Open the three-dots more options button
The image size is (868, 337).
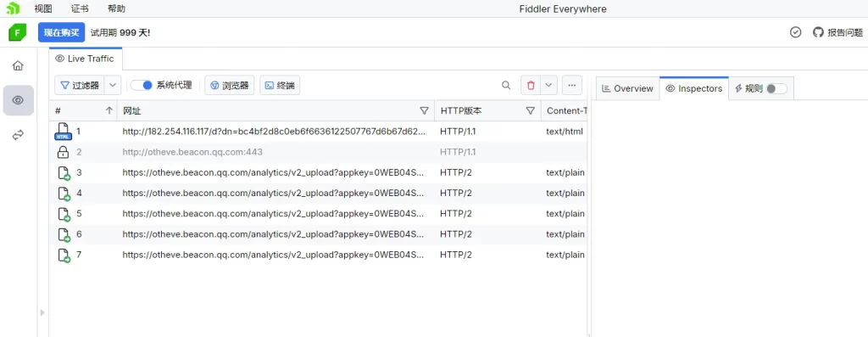tap(572, 86)
